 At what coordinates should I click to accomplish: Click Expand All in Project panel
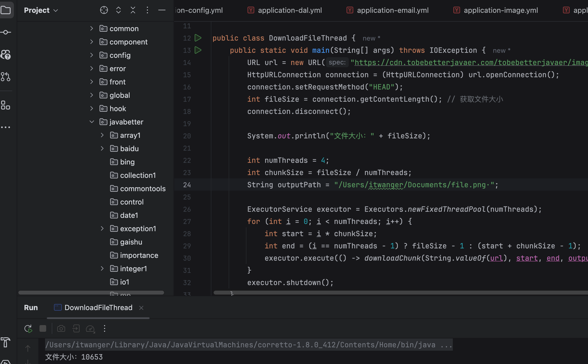(x=118, y=10)
